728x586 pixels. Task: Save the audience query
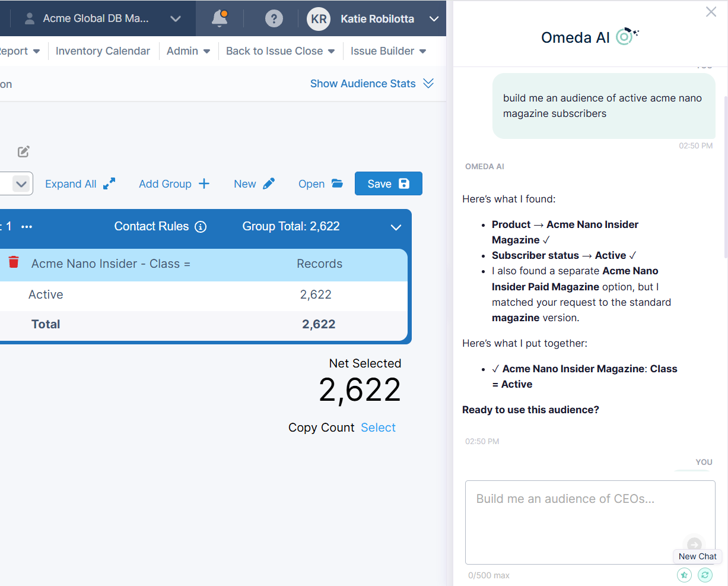point(389,183)
